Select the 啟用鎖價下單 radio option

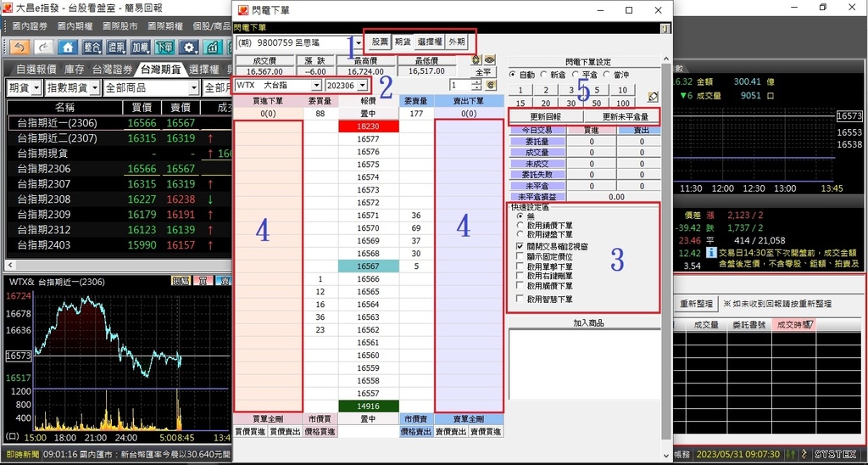(545, 226)
